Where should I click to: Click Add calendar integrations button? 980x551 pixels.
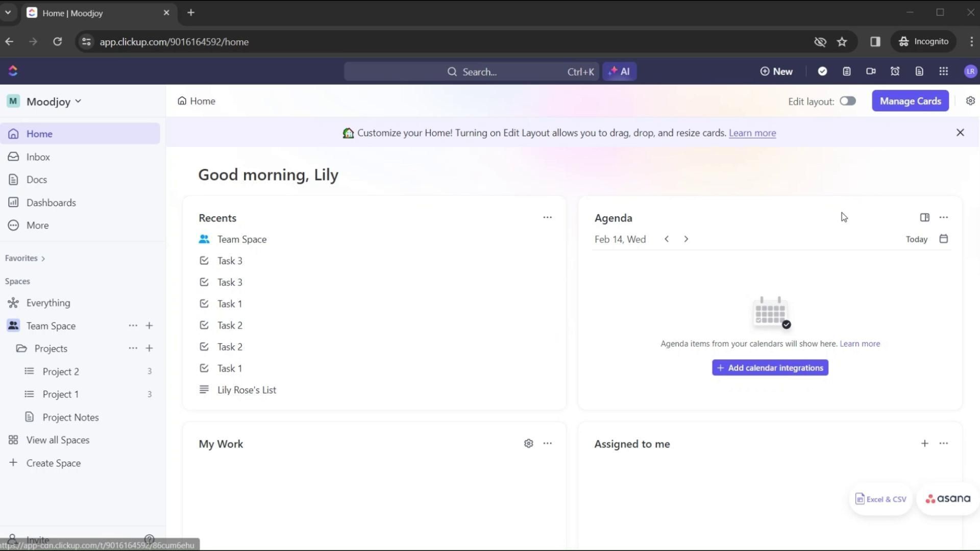[770, 368]
